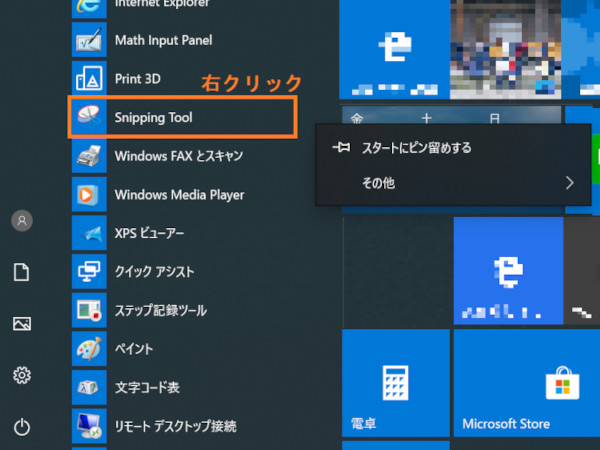Open the XPS ビューアー icon

[89, 233]
